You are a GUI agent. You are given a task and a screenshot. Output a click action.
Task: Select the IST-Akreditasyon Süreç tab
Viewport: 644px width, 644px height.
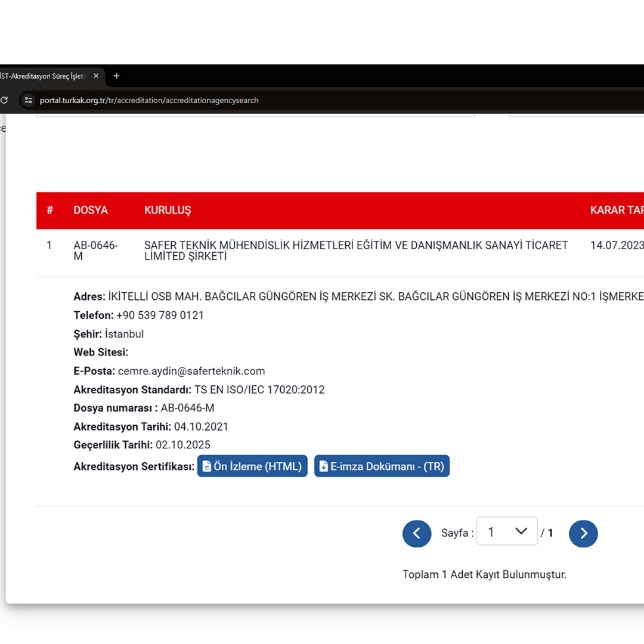click(43, 76)
